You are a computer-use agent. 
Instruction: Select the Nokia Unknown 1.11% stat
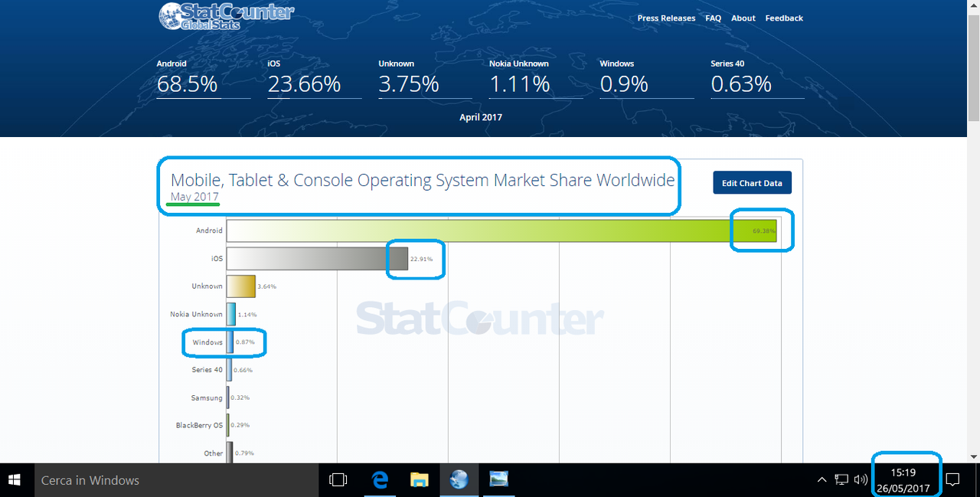(536, 78)
